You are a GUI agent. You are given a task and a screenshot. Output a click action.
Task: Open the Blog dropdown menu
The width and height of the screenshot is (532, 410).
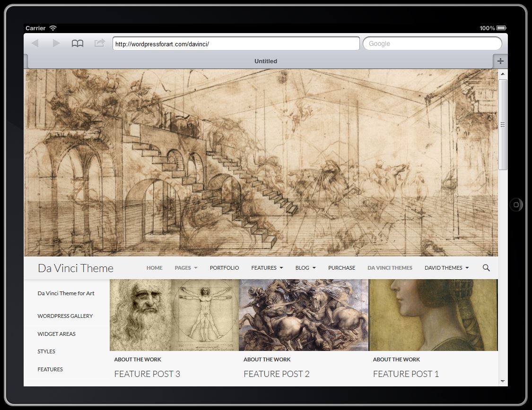(305, 268)
